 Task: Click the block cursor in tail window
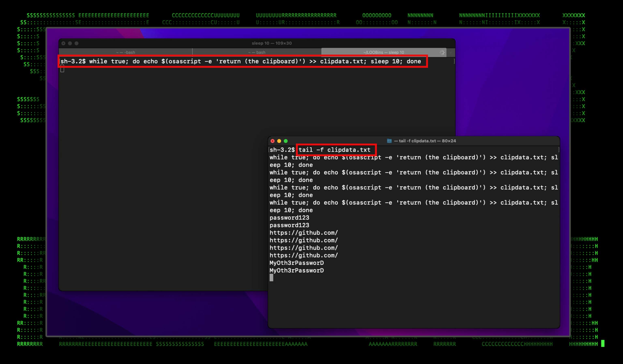(x=271, y=278)
